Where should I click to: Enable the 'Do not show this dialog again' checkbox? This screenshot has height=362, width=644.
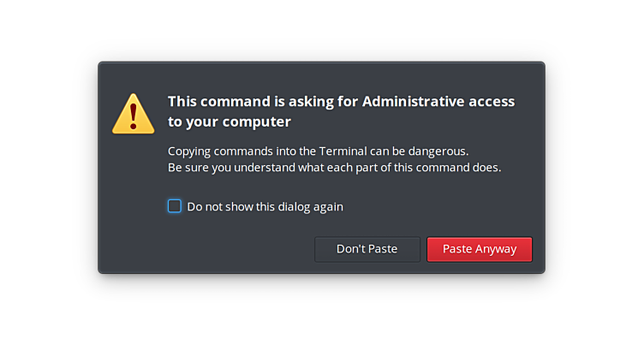(x=175, y=206)
